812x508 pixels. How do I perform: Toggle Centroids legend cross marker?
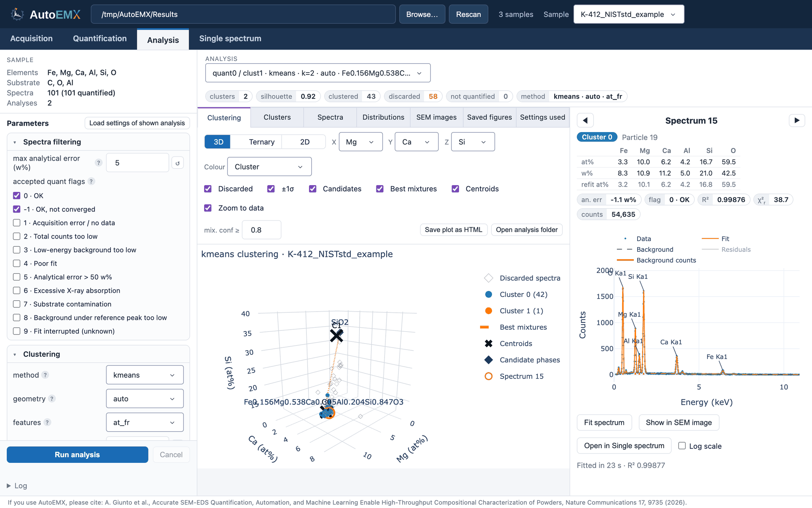(x=488, y=344)
